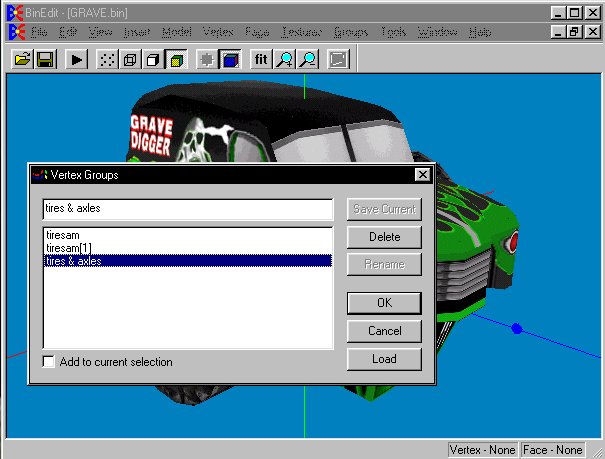
Task: Open the Texture menu
Action: (301, 32)
